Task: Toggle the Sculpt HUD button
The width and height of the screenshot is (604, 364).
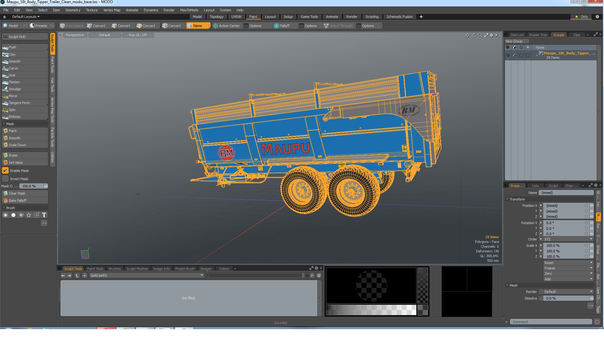Action: tap(25, 37)
